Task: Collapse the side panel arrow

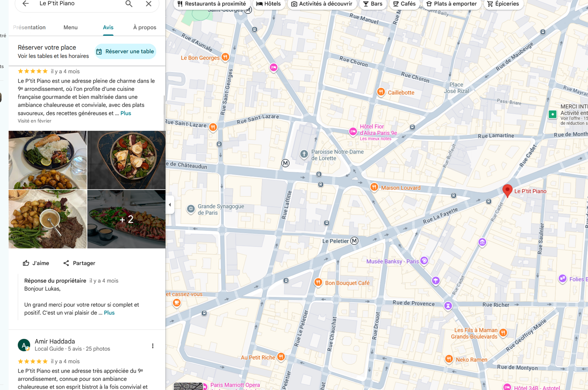Action: (x=170, y=205)
